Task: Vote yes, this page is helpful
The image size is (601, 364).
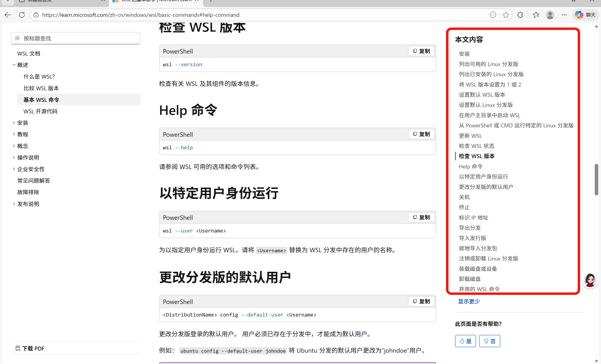Action: tap(465, 341)
